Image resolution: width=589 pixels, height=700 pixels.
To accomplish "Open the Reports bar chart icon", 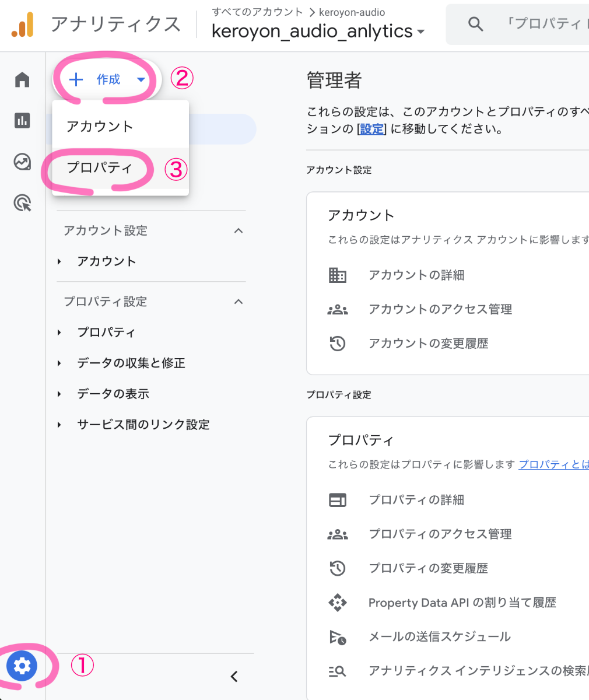I will pyautogui.click(x=22, y=121).
